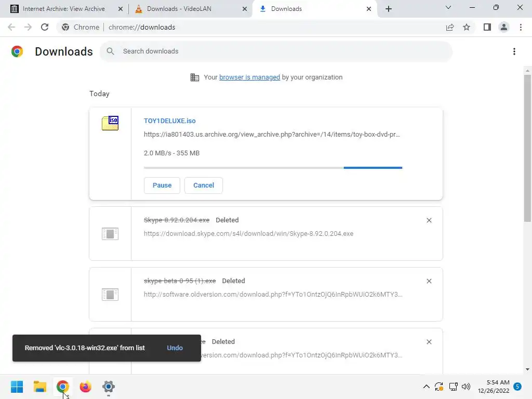Go back to previous page

[11, 27]
